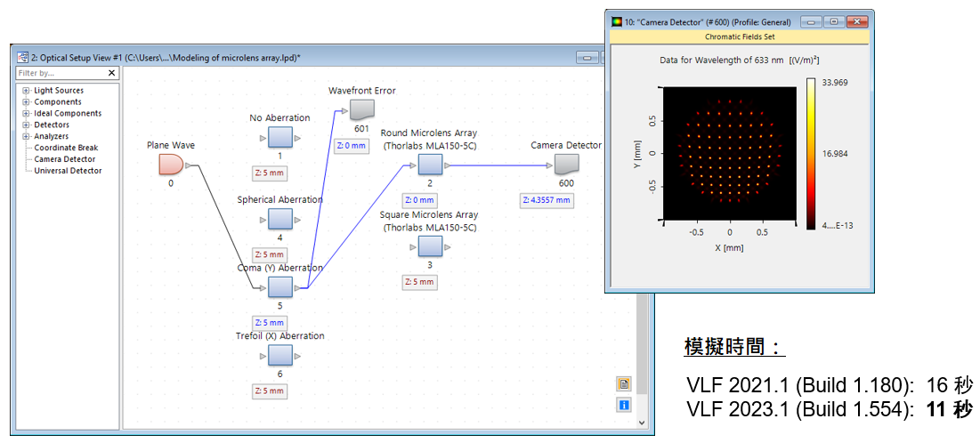This screenshot has width=980, height=443.
Task: Click the 33.969 color scale maximum value
Action: pyautogui.click(x=835, y=82)
